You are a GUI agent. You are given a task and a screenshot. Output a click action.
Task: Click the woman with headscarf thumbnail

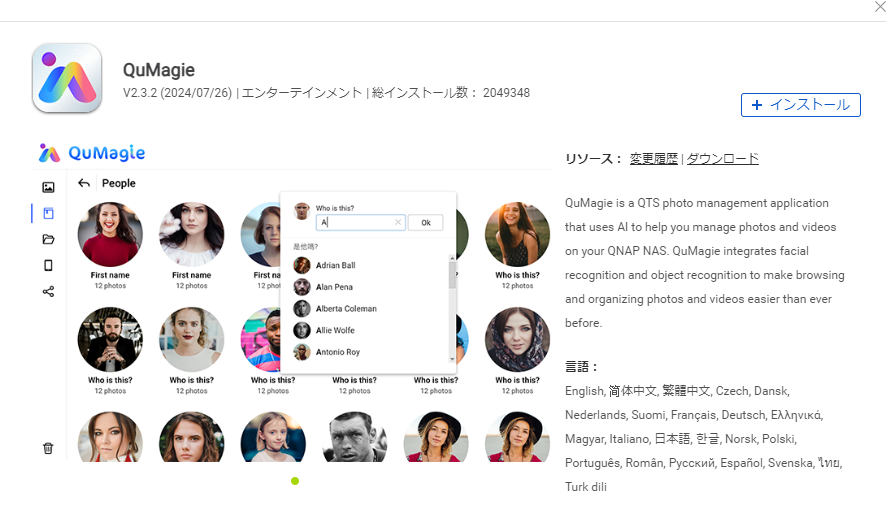517,339
